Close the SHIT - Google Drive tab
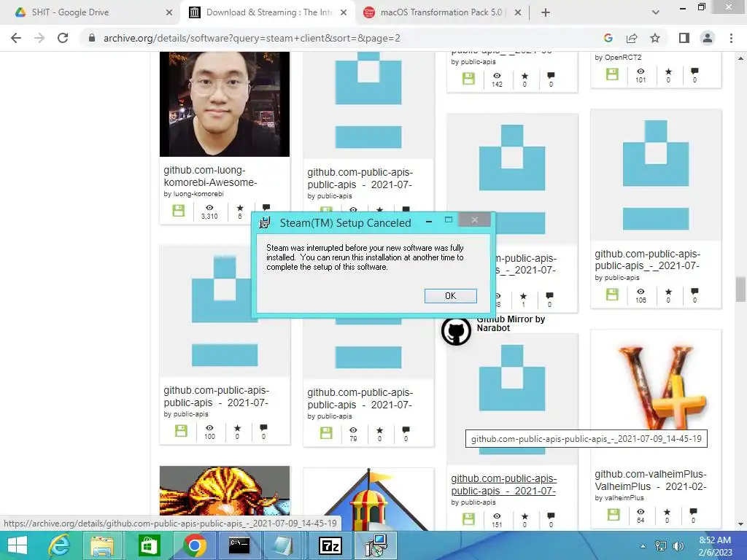This screenshot has height=560, width=747. [169, 12]
